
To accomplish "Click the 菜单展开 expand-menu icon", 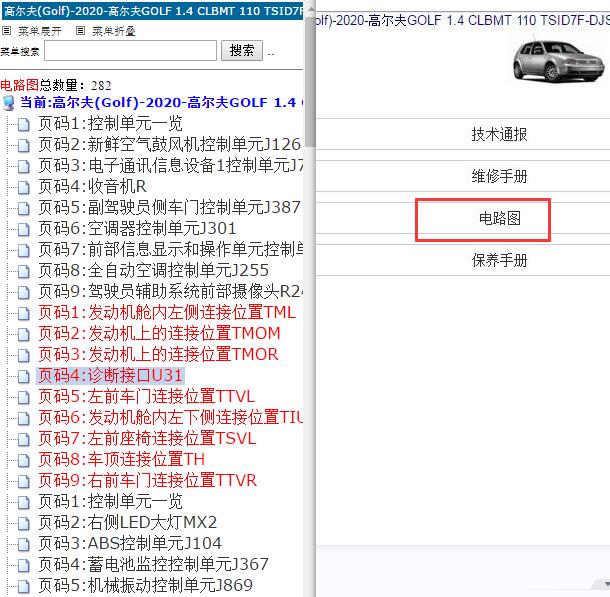I will 6,30.
